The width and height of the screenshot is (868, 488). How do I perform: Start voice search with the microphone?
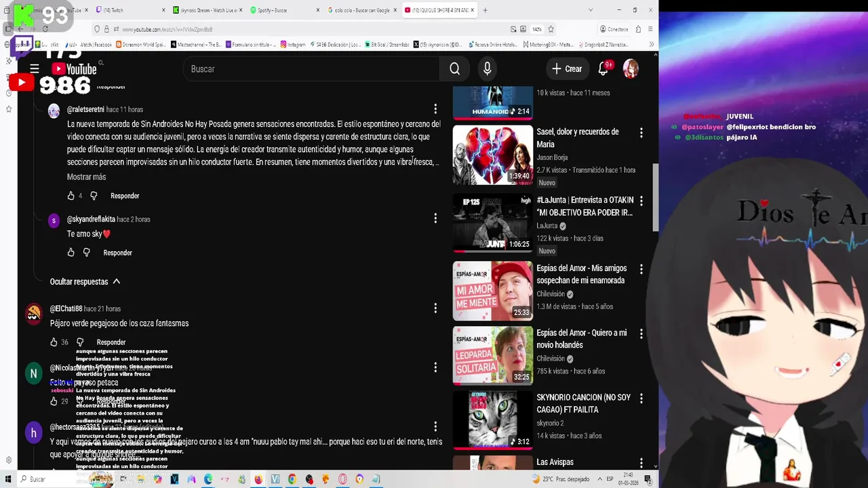[487, 68]
